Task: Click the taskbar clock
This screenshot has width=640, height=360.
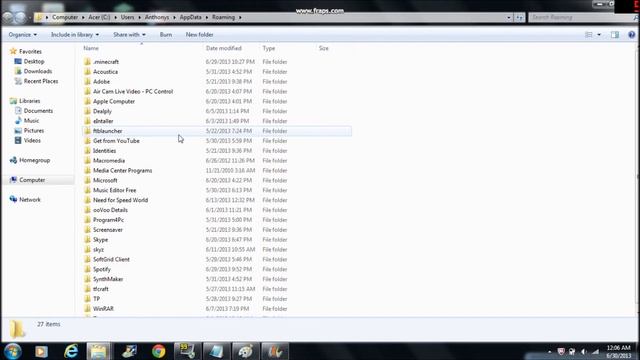Action: [618, 351]
